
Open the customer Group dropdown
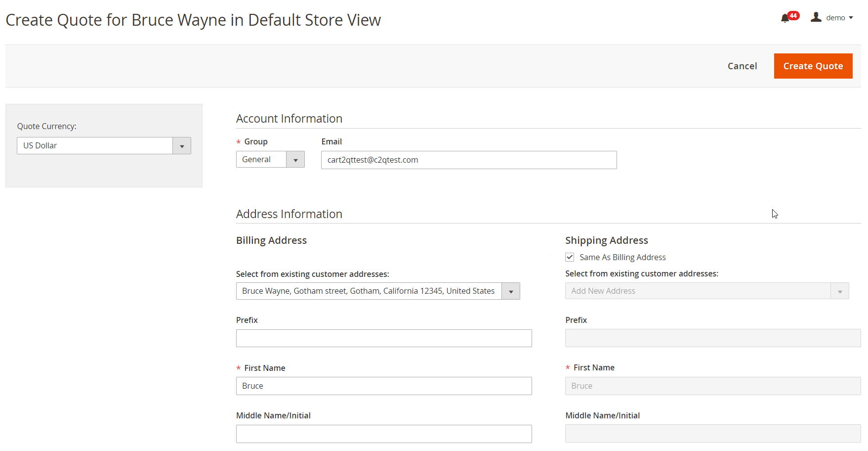coord(270,159)
